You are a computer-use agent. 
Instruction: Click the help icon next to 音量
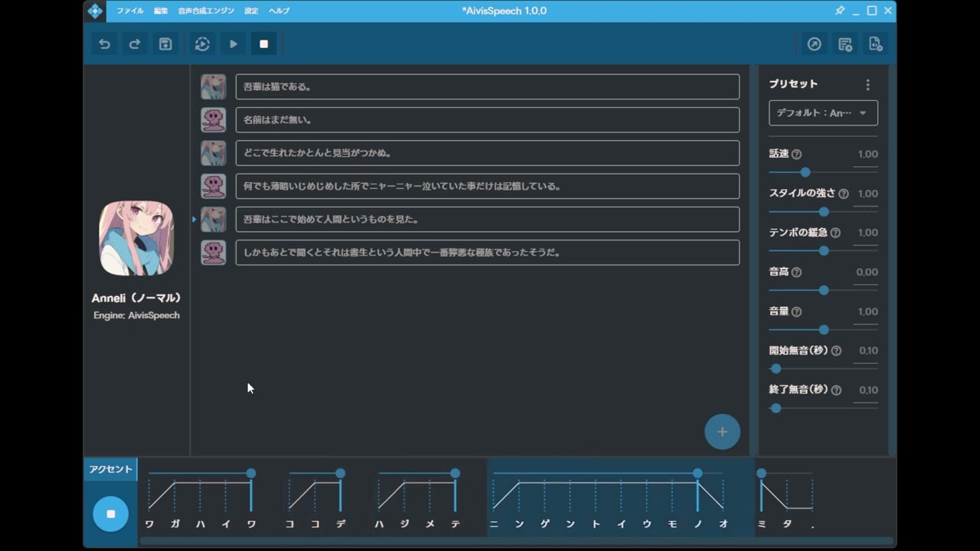[796, 311]
